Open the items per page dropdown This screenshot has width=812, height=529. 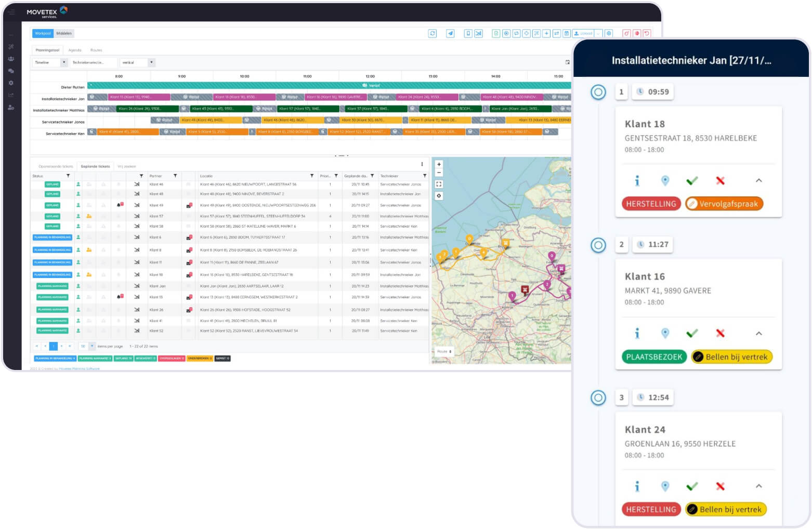pyautogui.click(x=87, y=346)
